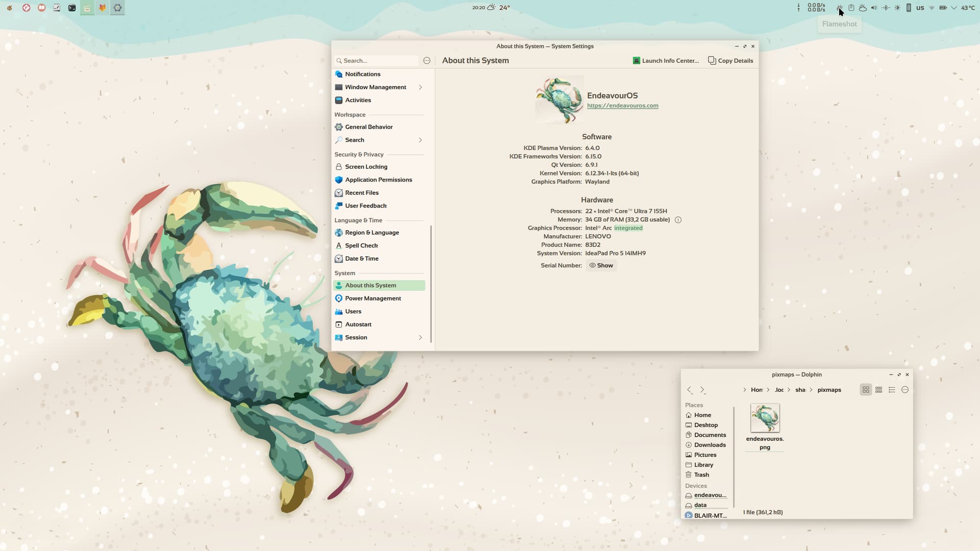The image size is (980, 551).
Task: Open Flameshot tray icon
Action: pos(840,8)
